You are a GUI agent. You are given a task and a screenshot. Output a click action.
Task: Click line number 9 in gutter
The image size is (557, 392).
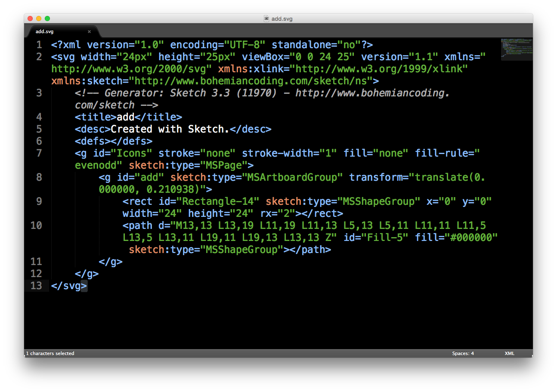[39, 201]
